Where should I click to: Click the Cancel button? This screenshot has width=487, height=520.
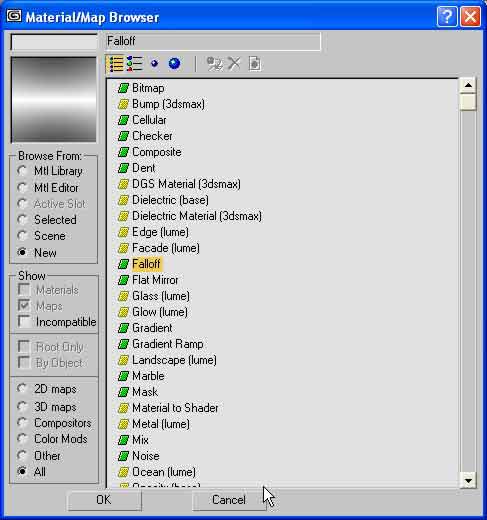[229, 500]
